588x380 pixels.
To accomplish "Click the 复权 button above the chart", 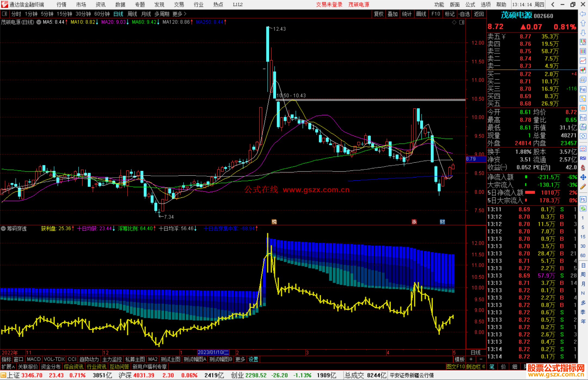I will coord(378,14).
